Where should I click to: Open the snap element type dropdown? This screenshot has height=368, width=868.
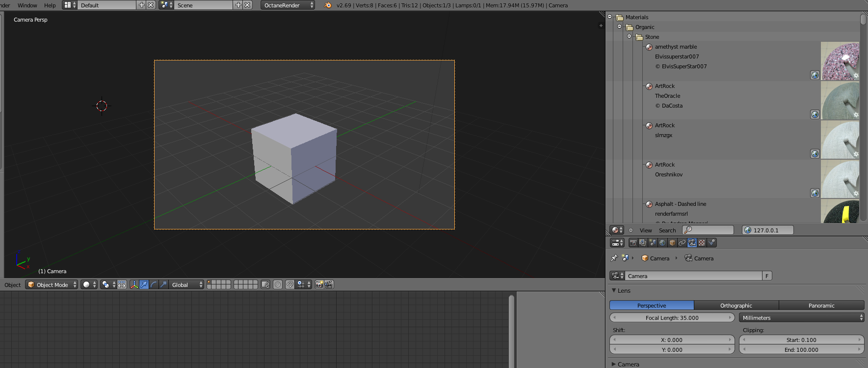[304, 284]
